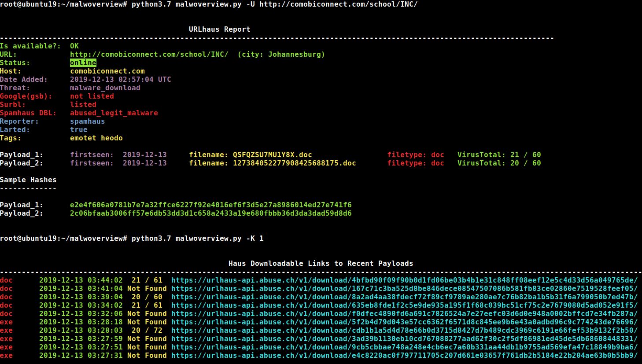Click the Spamhaus DBL value abused_legit_malware
Image resolution: width=642 pixels, height=364 pixels.
pyautogui.click(x=114, y=113)
